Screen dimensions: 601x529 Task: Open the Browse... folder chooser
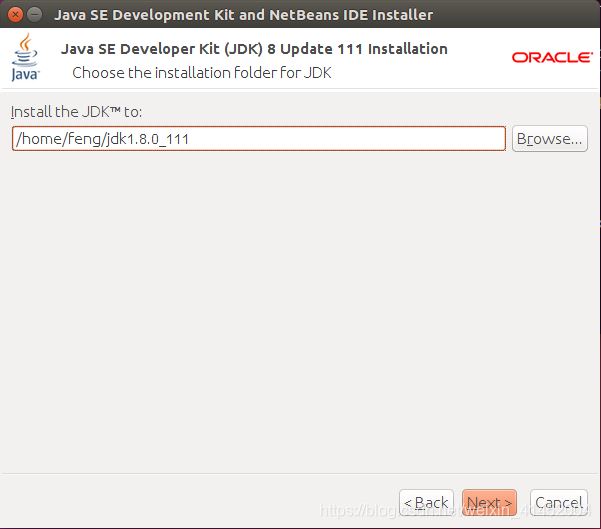point(549,139)
